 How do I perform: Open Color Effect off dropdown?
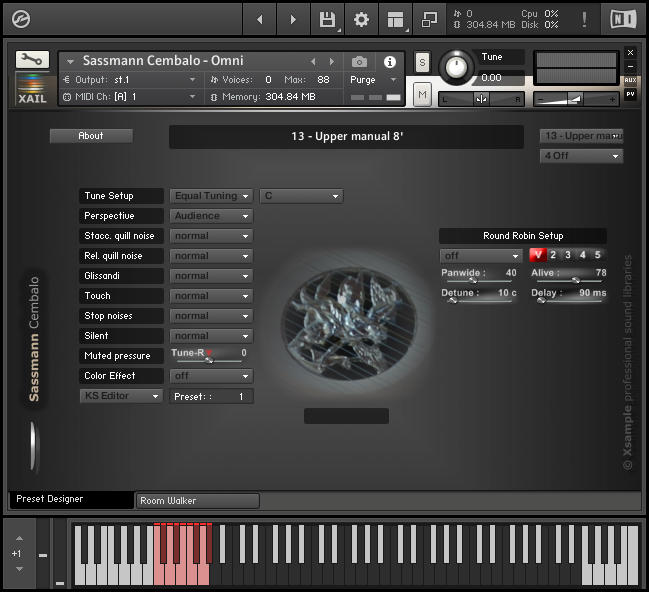[x=211, y=376]
